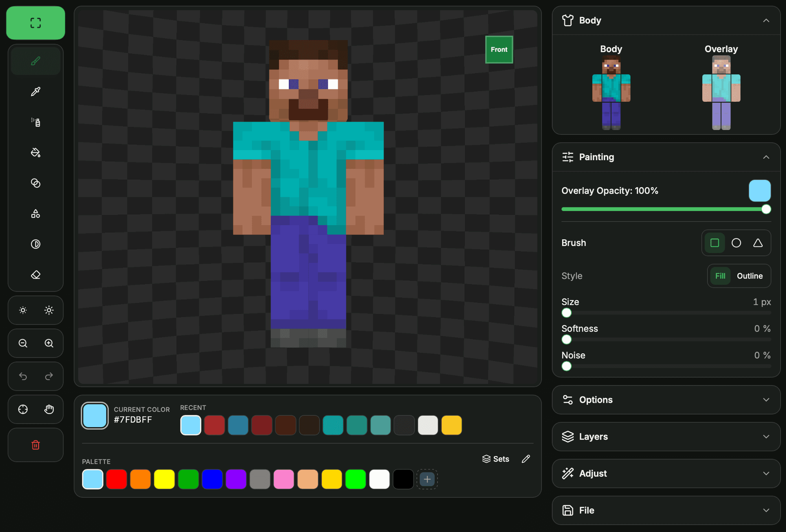Select the Overlay skin layer thumbnail
This screenshot has width=786, height=532.
click(721, 92)
